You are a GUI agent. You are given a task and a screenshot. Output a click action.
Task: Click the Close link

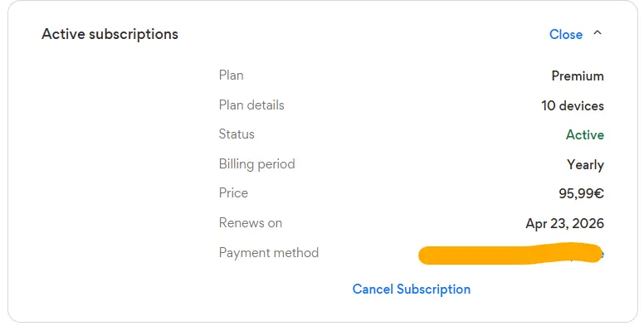point(565,35)
